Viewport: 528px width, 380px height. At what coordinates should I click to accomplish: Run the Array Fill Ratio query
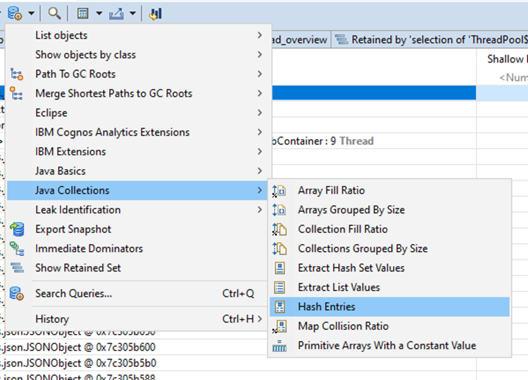point(390,190)
